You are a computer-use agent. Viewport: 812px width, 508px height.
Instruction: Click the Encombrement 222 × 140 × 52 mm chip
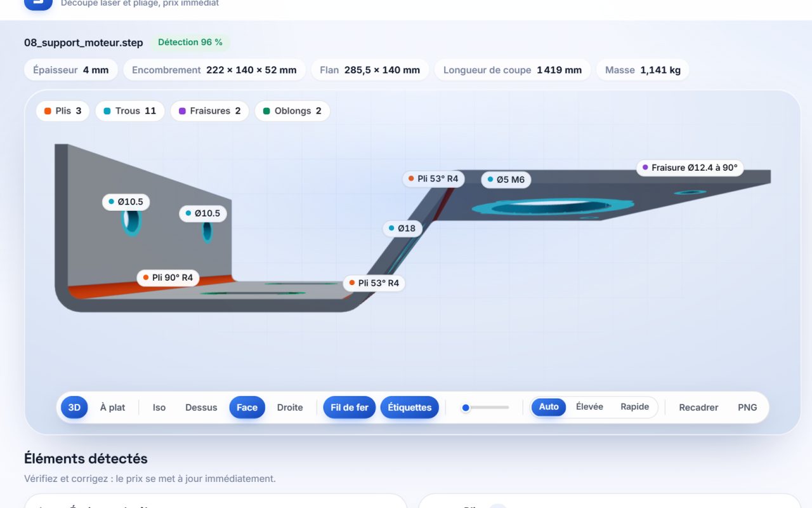214,70
